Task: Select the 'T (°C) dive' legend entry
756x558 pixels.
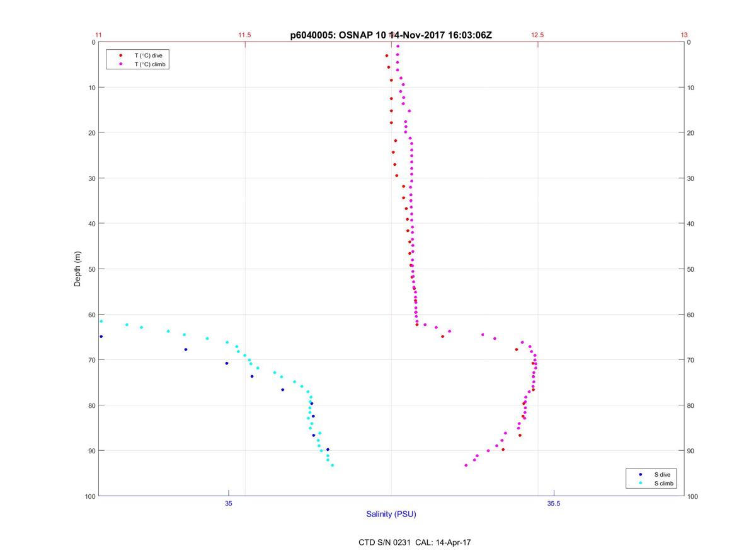Action: tap(148, 55)
